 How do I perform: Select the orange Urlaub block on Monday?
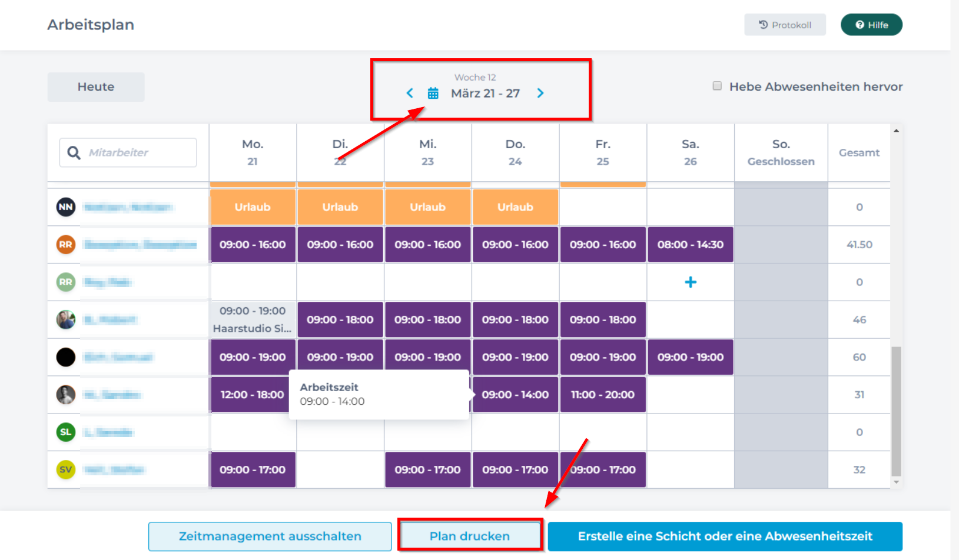click(x=253, y=207)
